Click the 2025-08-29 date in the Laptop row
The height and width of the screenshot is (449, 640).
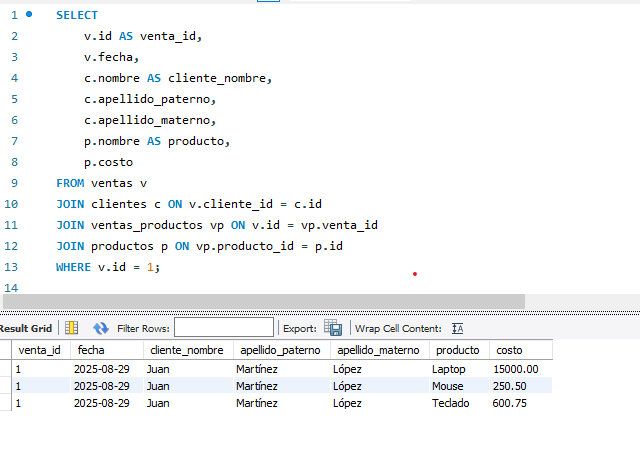107,369
